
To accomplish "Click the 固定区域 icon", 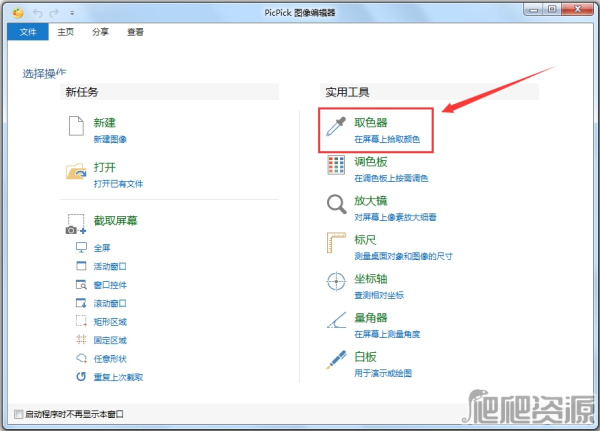I will click(81, 340).
